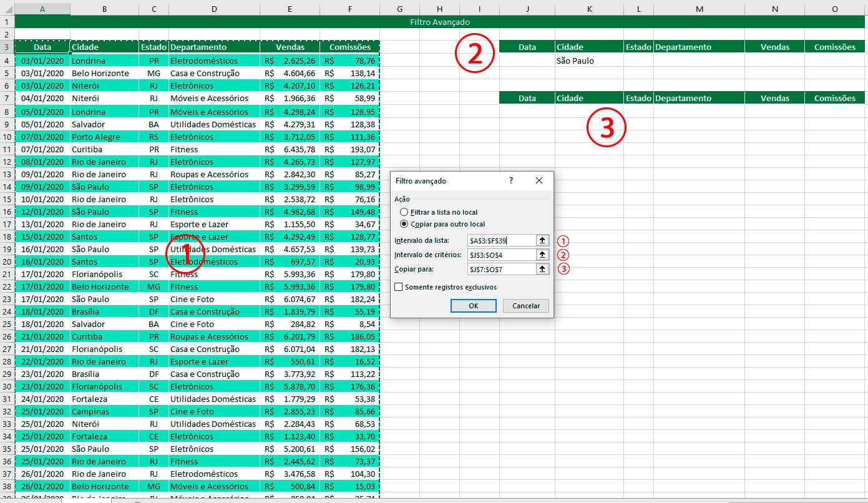Screen dimensions: 868x503
Task: Select column A header
Action: (x=42, y=9)
